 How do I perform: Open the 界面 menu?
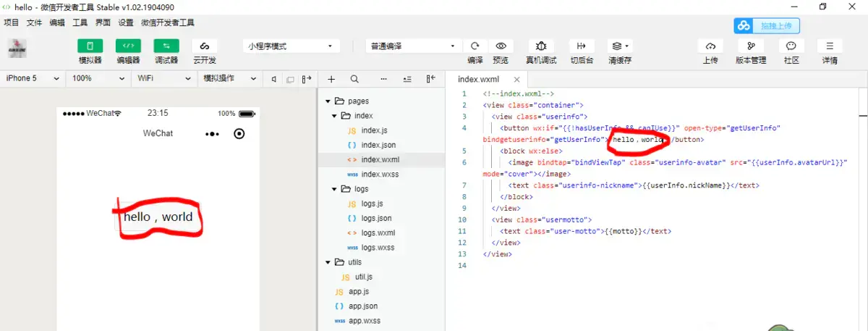click(103, 22)
